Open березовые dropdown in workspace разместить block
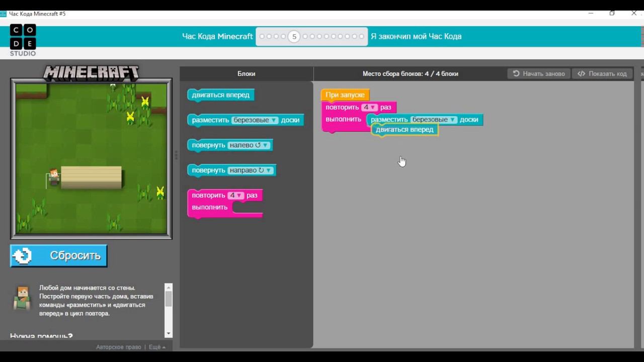This screenshot has height=362, width=644. 434,120
